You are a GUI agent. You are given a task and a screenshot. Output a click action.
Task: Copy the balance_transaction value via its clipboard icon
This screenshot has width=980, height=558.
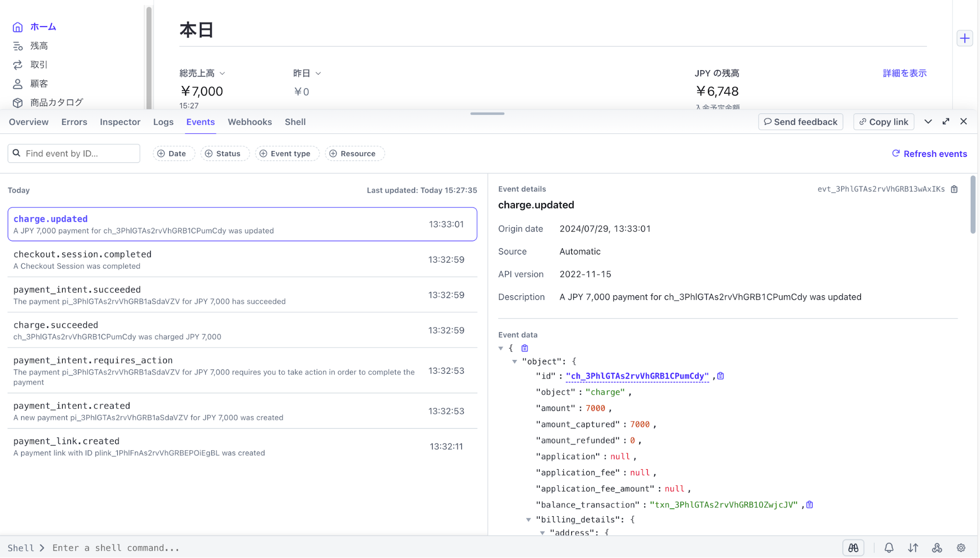click(810, 505)
